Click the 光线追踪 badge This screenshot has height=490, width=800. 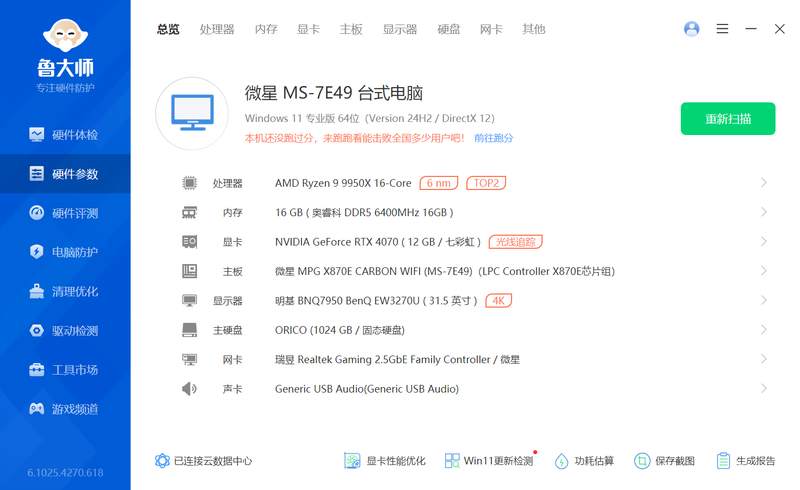click(516, 241)
